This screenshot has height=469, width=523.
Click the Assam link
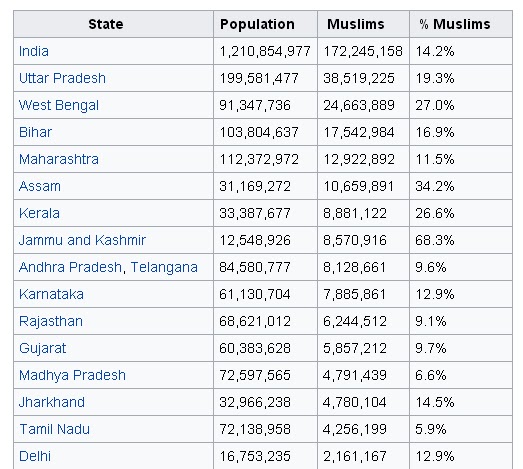(40, 186)
